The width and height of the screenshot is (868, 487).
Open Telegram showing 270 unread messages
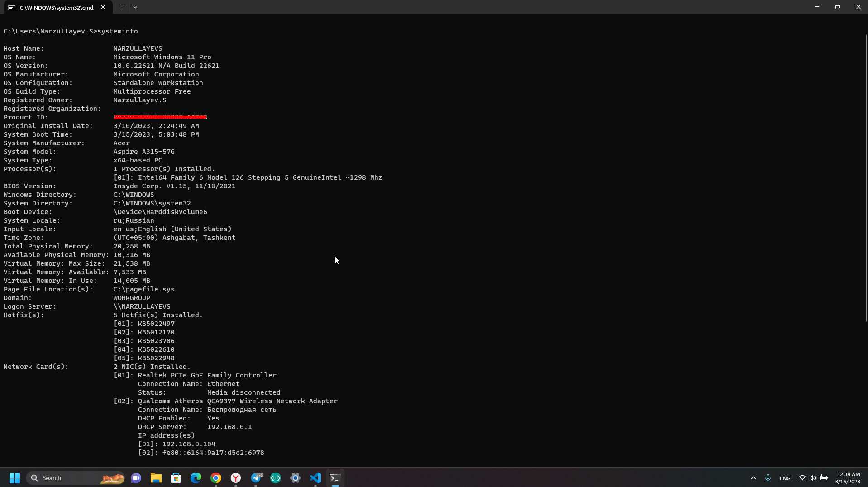(256, 477)
